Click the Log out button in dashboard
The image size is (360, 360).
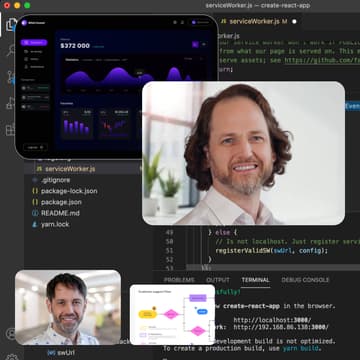coord(35,147)
